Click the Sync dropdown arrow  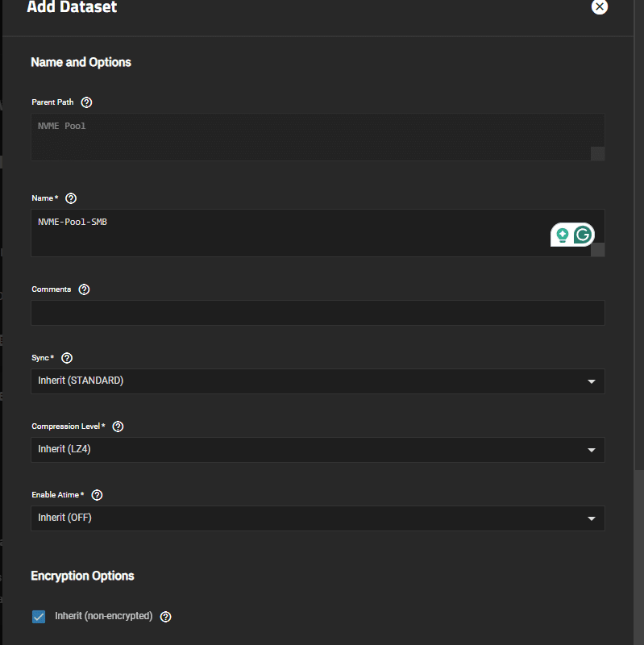coord(592,381)
